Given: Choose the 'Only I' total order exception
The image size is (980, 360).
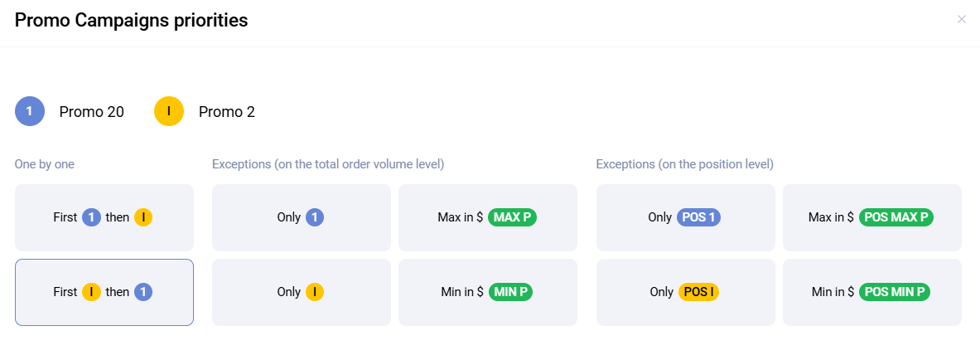Looking at the screenshot, I should (x=301, y=292).
